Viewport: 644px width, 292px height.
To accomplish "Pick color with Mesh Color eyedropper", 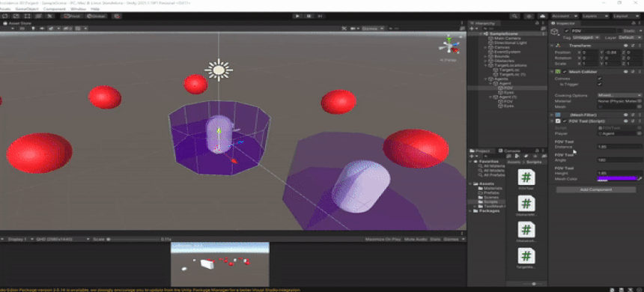I will [x=640, y=179].
